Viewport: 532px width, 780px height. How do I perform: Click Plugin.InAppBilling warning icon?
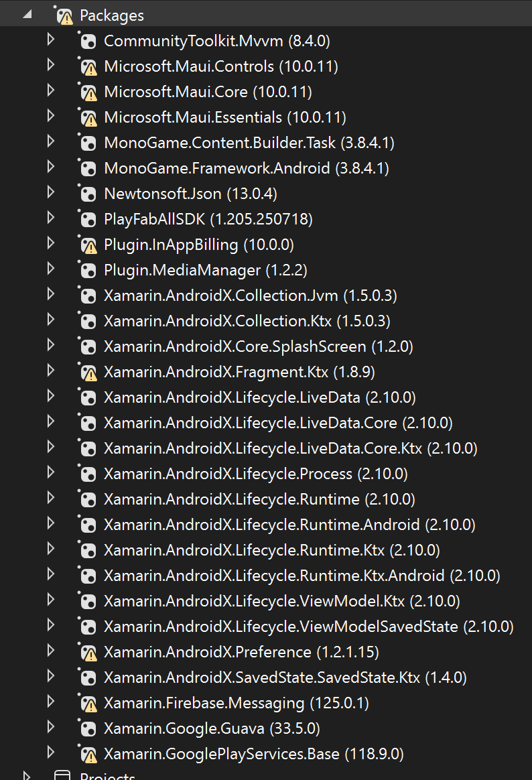click(x=88, y=244)
